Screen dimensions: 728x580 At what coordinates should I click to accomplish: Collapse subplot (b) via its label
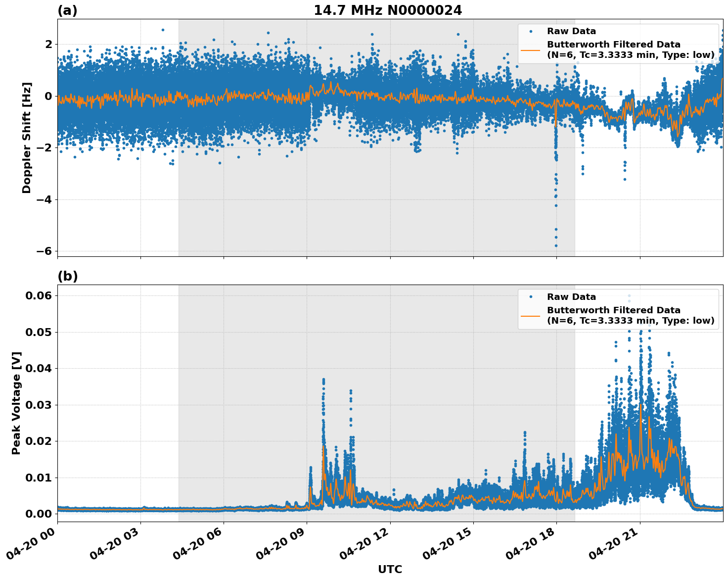pos(68,276)
